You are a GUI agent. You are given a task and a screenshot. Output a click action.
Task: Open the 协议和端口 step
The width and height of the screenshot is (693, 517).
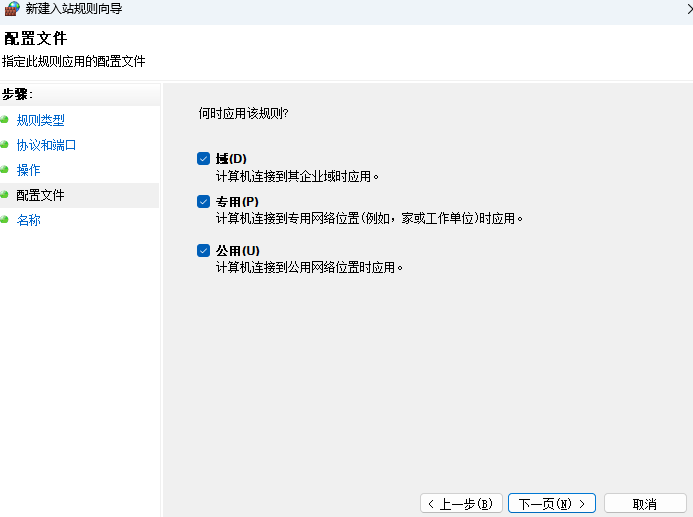(x=46, y=145)
